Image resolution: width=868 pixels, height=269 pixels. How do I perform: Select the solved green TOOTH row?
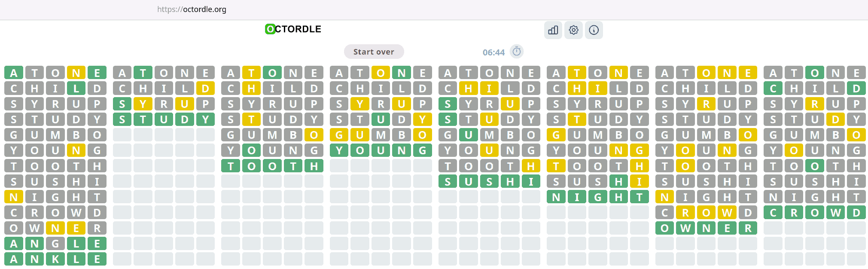pos(272,166)
